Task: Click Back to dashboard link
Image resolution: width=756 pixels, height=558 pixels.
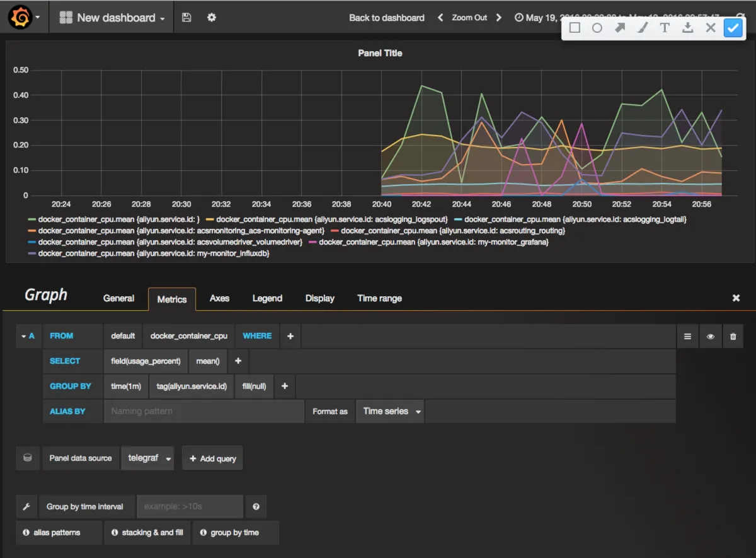Action: (x=387, y=18)
